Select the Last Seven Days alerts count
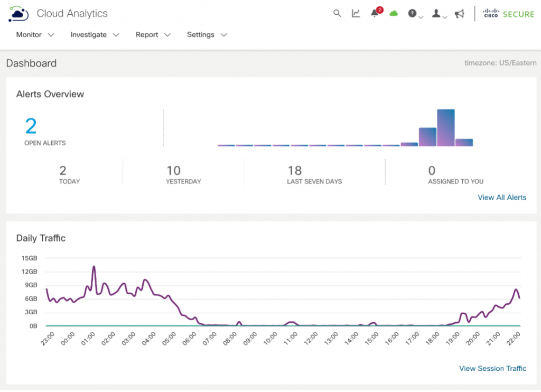541x392 pixels. (x=295, y=171)
